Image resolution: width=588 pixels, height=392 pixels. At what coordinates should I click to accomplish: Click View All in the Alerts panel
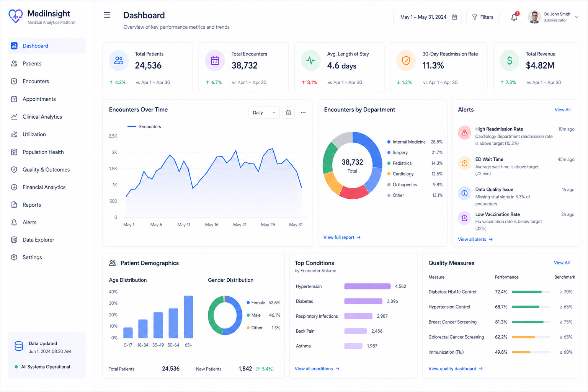point(562,110)
